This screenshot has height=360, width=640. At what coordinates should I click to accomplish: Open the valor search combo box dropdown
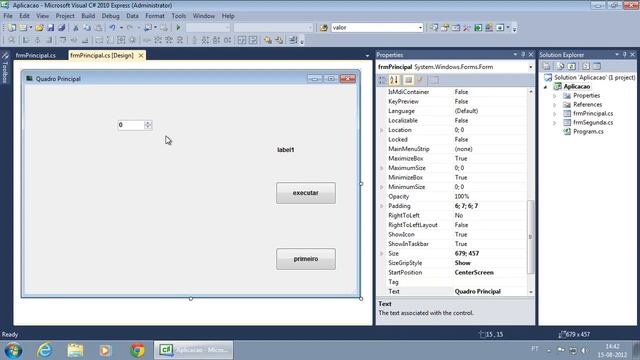420,28
